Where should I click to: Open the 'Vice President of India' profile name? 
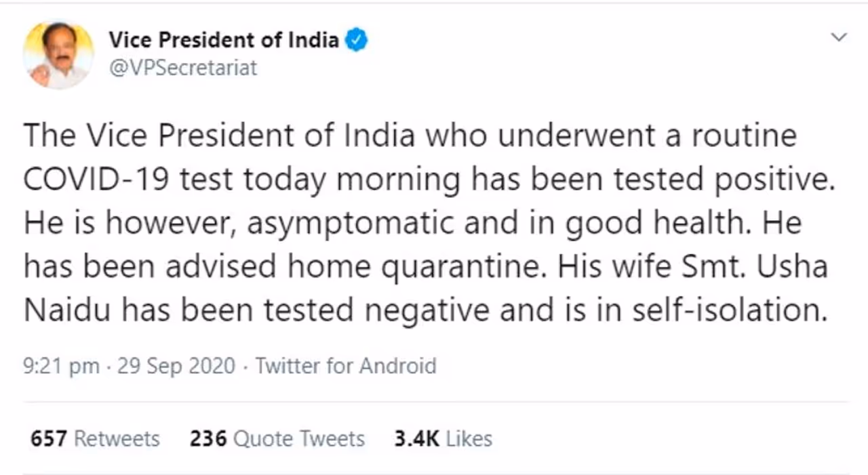[224, 40]
